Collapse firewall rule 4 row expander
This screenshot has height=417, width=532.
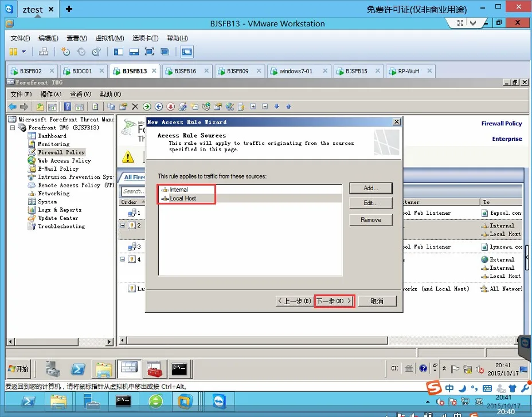click(x=123, y=259)
